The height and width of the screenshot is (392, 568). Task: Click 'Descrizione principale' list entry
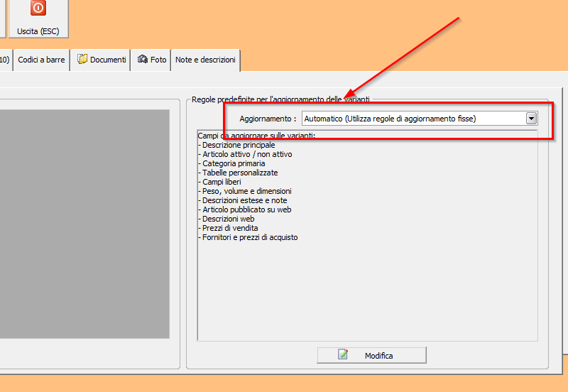236,145
